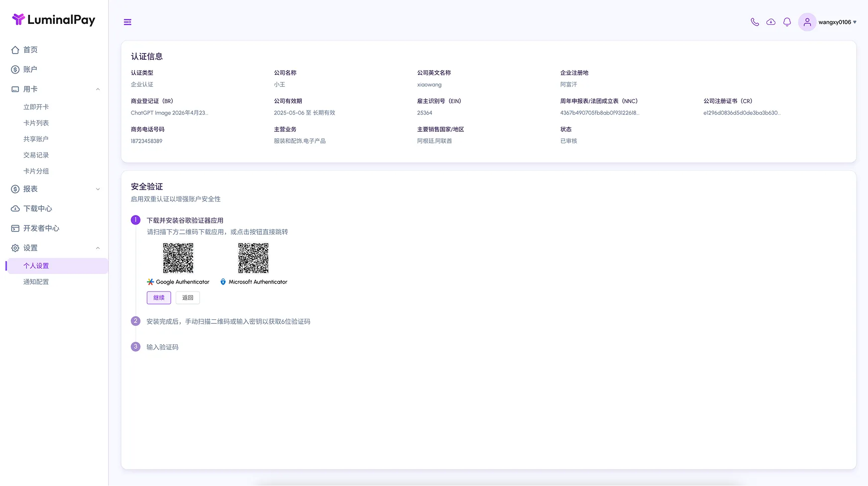Select 交易记录 in the sidebar

[36, 155]
